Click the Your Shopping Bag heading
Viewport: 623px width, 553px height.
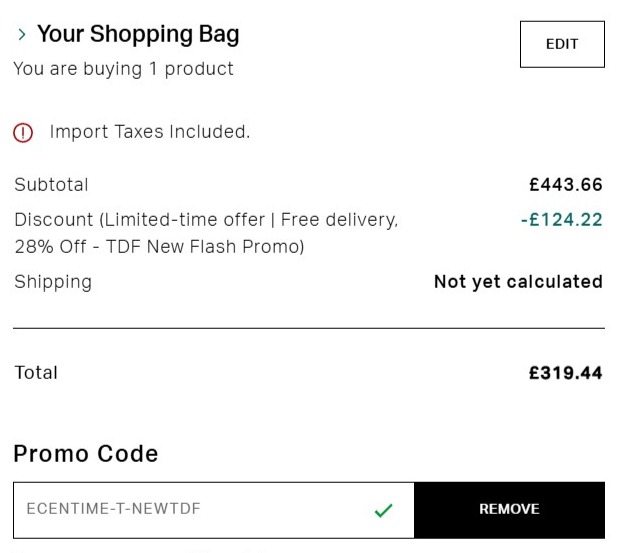(138, 35)
